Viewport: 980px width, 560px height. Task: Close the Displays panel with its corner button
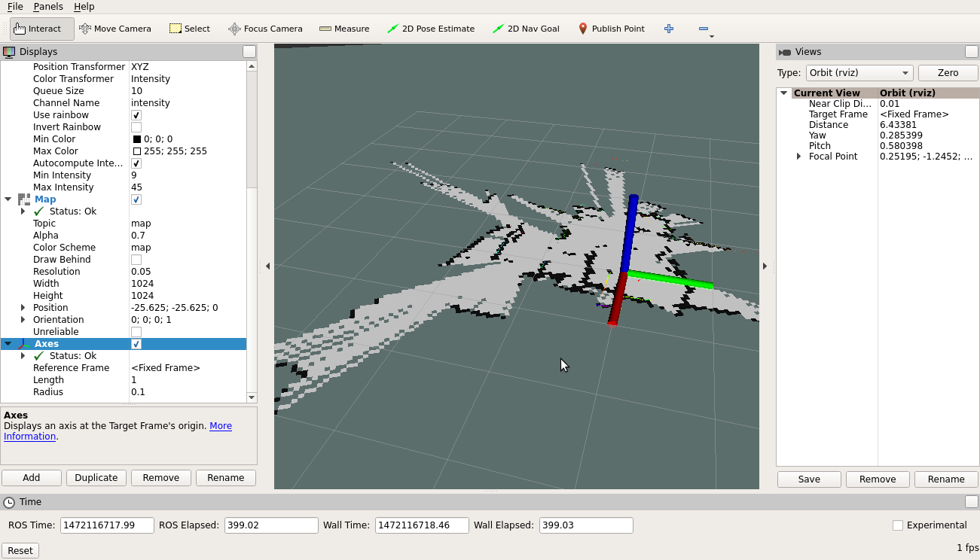[249, 52]
